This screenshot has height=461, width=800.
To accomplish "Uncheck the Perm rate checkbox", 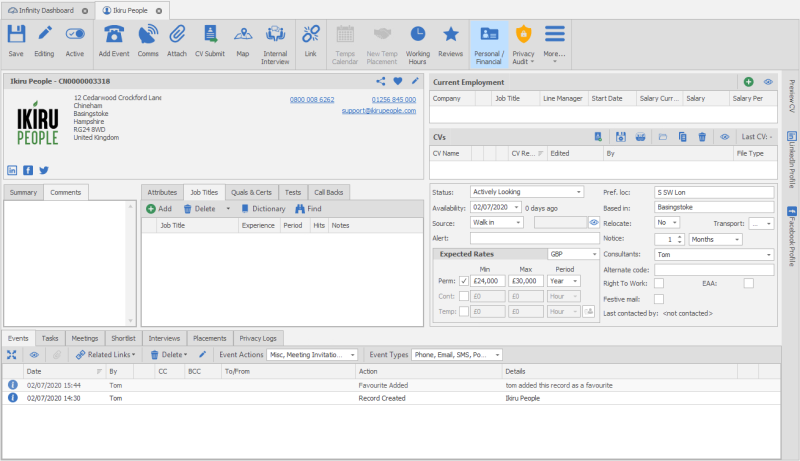I will coord(463,280).
